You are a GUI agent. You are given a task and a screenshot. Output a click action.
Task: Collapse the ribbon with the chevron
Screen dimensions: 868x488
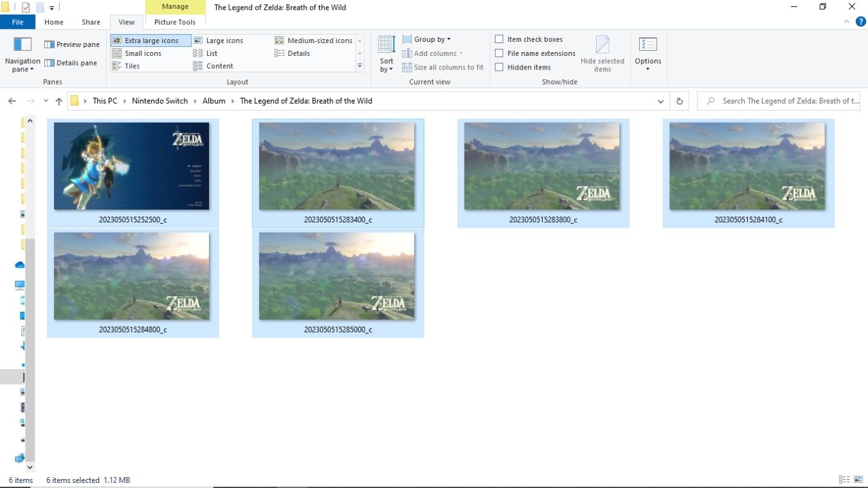[847, 22]
